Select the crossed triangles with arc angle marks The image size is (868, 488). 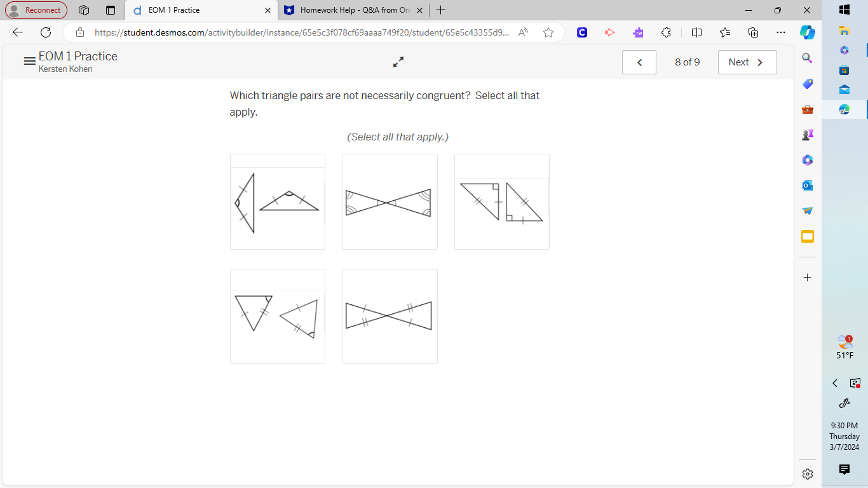coord(390,201)
